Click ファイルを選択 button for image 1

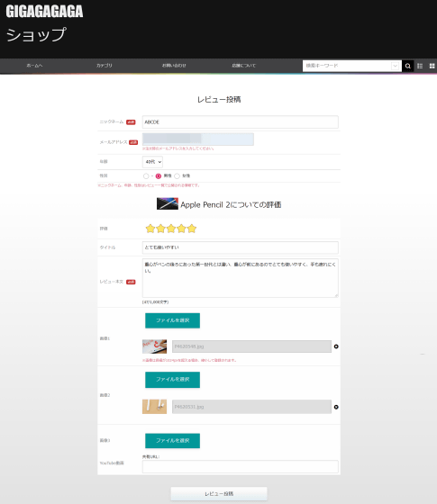tap(172, 320)
